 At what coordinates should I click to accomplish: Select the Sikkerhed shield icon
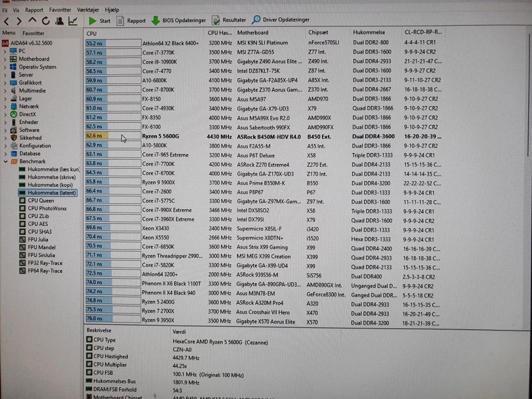click(13, 138)
